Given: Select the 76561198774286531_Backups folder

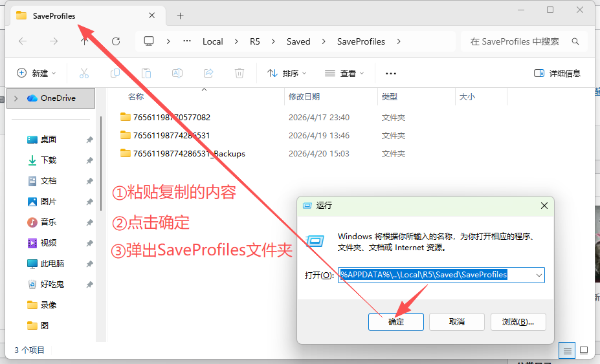Looking at the screenshot, I should 188,154.
